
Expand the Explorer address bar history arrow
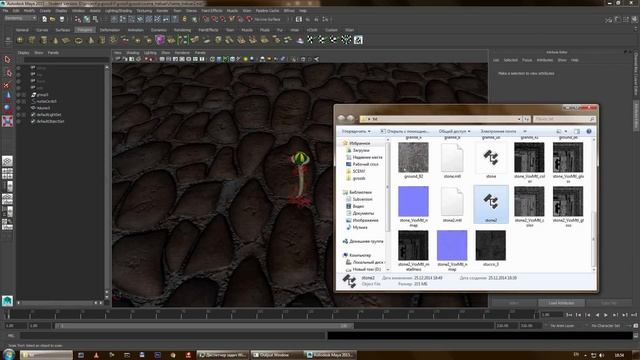tap(519, 119)
